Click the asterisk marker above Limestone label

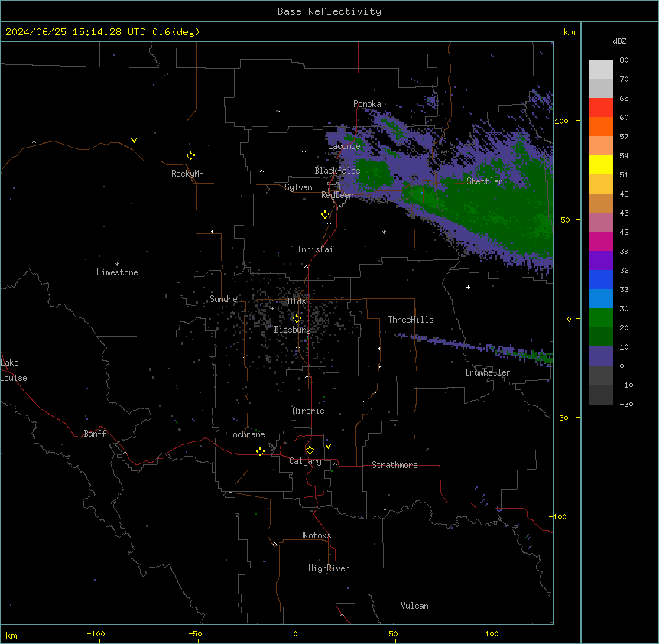coord(117,264)
